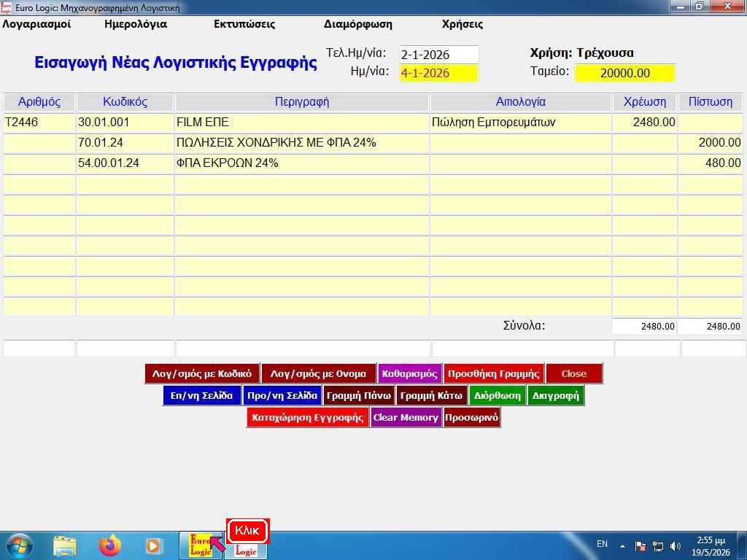Click ΠΩΛΗΣΕΙΣ ΧΟΝΔΡΙΚΗΣ ΜΕ ΦΠΑ 24% row
Screen dimensions: 747x560
301,143
